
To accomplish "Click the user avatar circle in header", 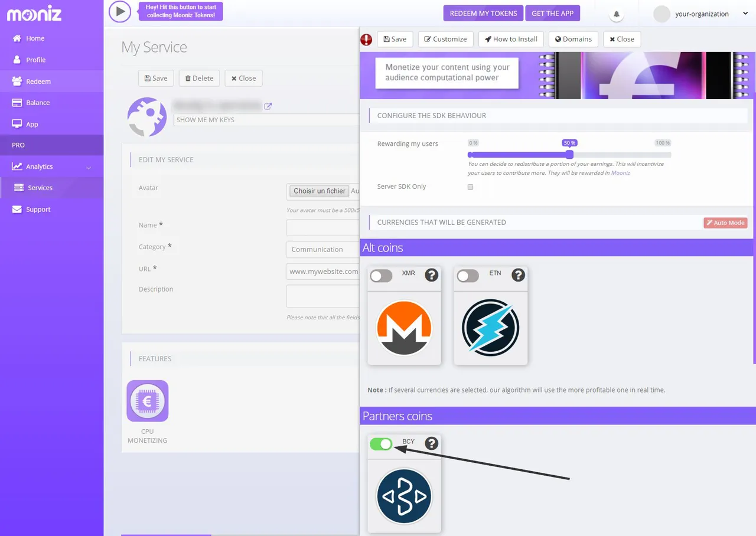I will pos(661,14).
